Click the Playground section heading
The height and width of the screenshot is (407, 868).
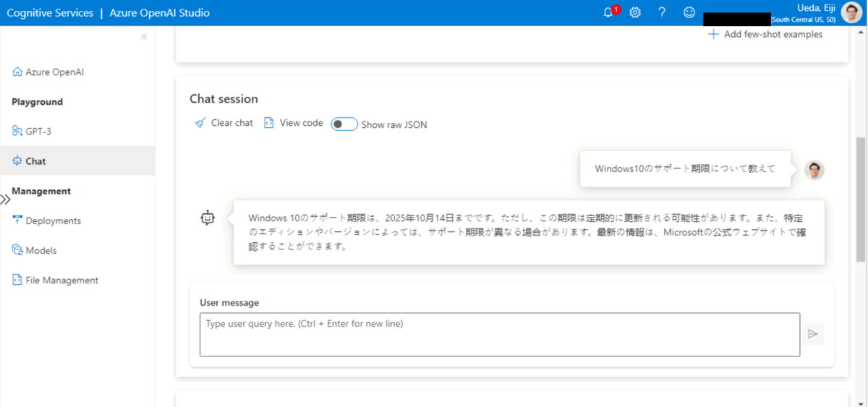[37, 102]
